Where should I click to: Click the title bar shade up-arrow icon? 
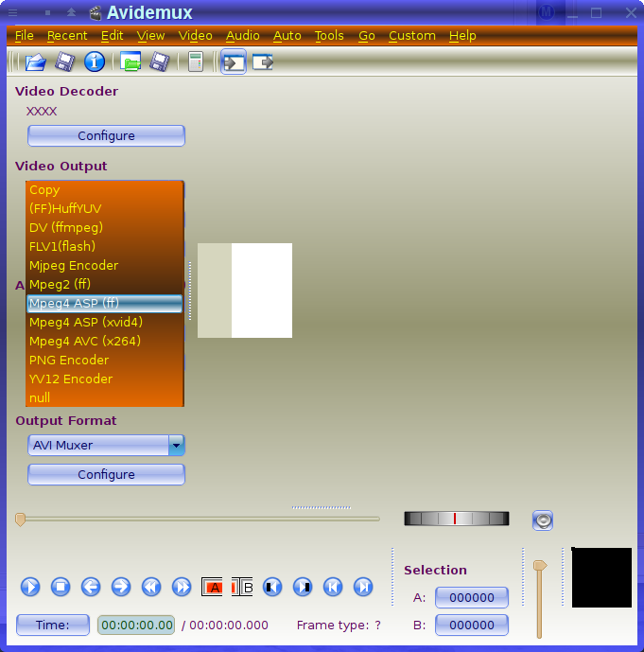(72, 12)
